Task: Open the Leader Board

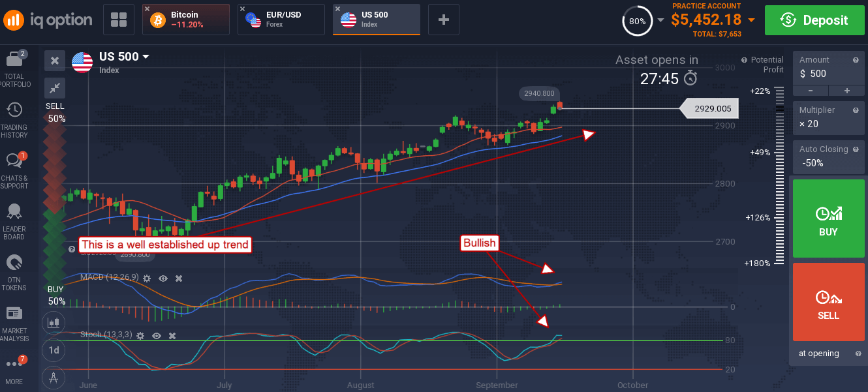Action: (14, 222)
